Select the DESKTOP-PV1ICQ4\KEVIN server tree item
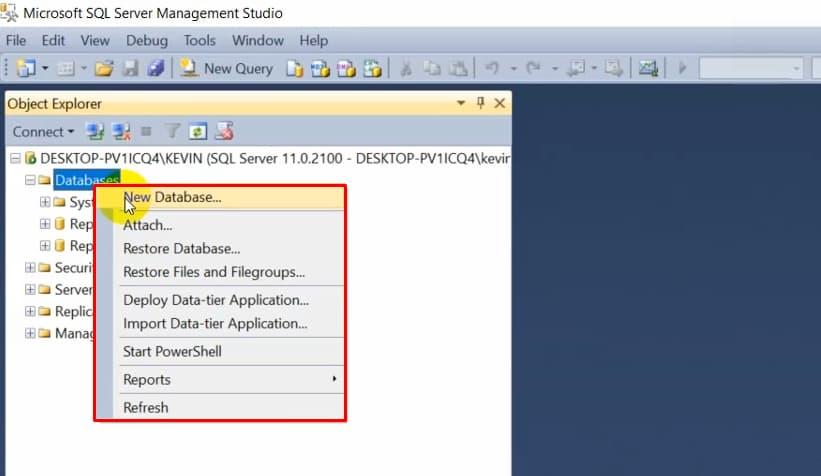The image size is (821, 476). point(275,158)
